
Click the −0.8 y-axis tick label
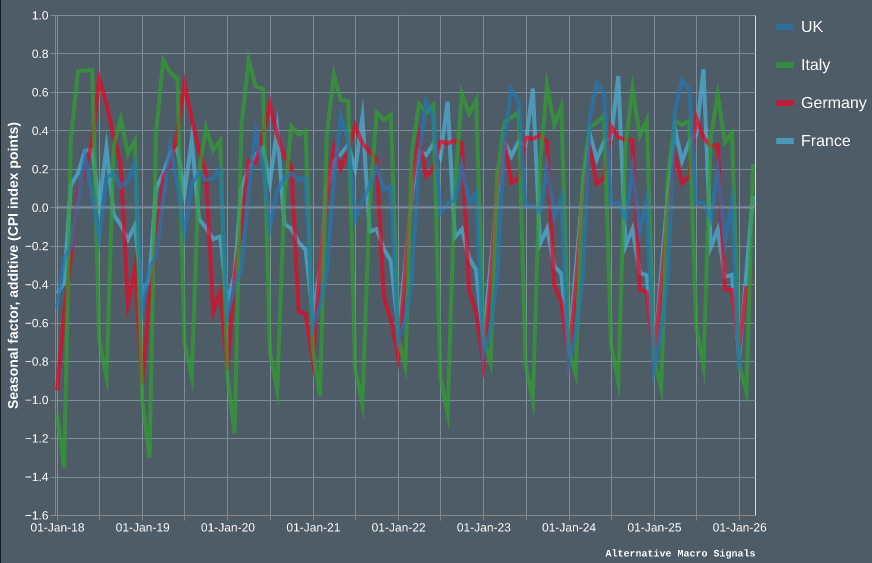37,362
